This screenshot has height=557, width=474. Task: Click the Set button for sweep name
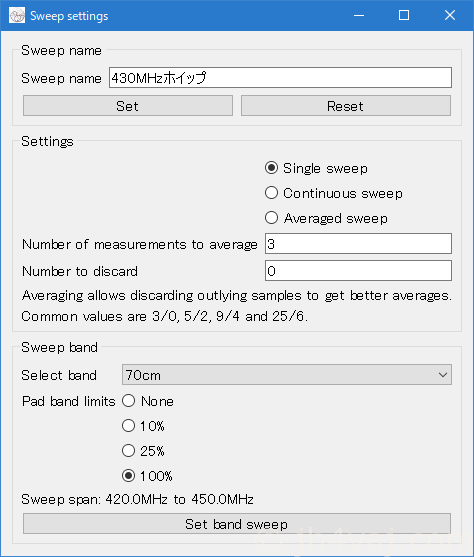point(128,106)
